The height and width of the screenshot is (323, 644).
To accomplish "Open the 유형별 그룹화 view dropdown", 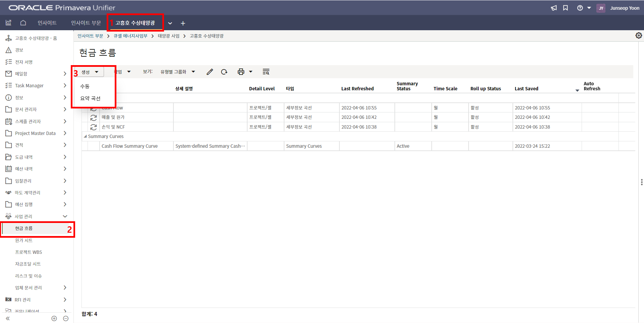I will tap(177, 72).
